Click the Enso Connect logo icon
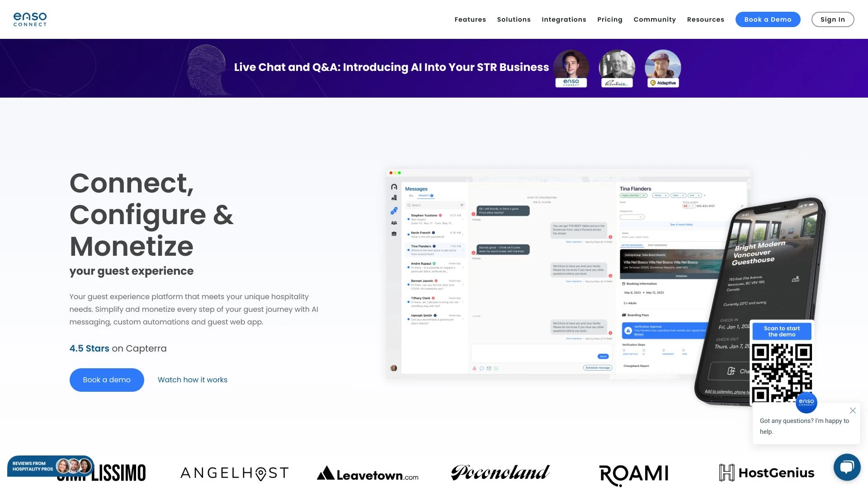This screenshot has height=488, width=868. pos(30,19)
